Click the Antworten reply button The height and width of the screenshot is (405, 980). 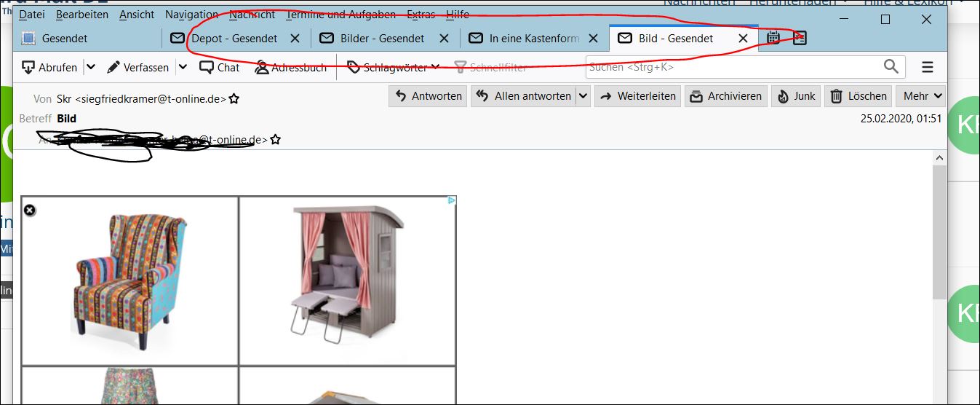point(428,95)
